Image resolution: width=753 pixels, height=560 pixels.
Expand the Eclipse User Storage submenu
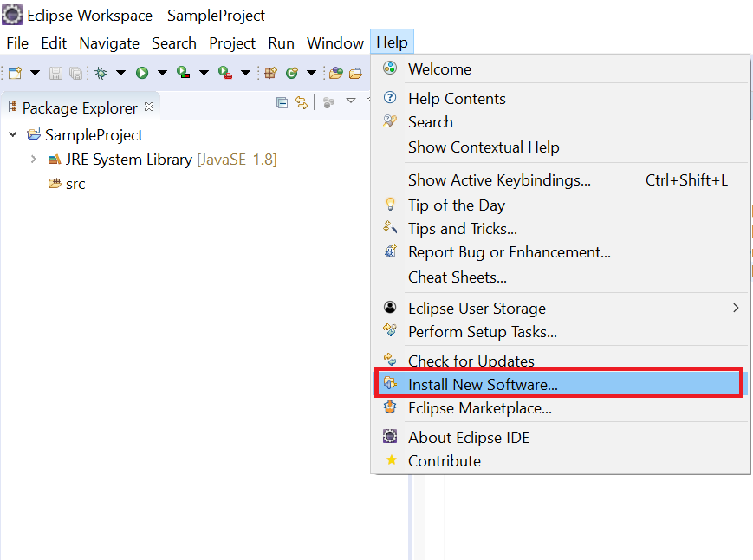tap(736, 308)
